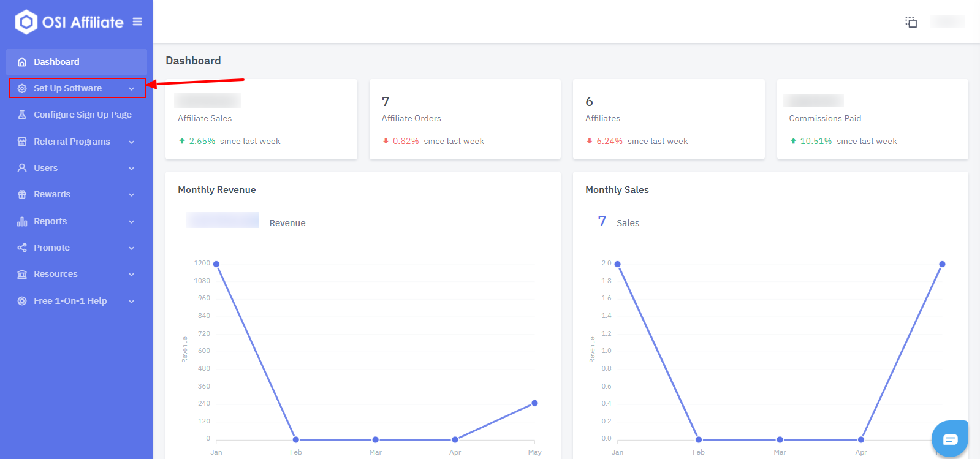Click the Dashboard home icon
This screenshot has height=459, width=980.
coord(22,62)
